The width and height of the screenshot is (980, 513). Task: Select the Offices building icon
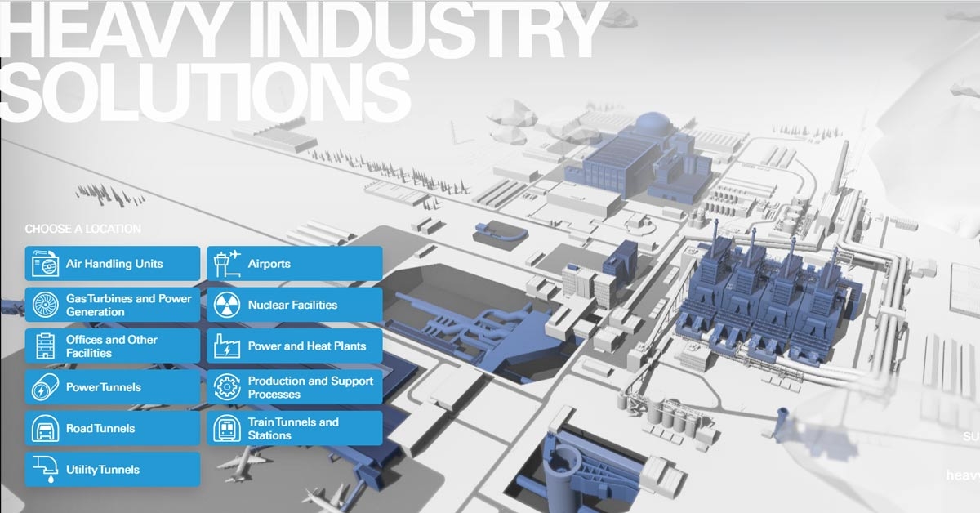pos(44,346)
